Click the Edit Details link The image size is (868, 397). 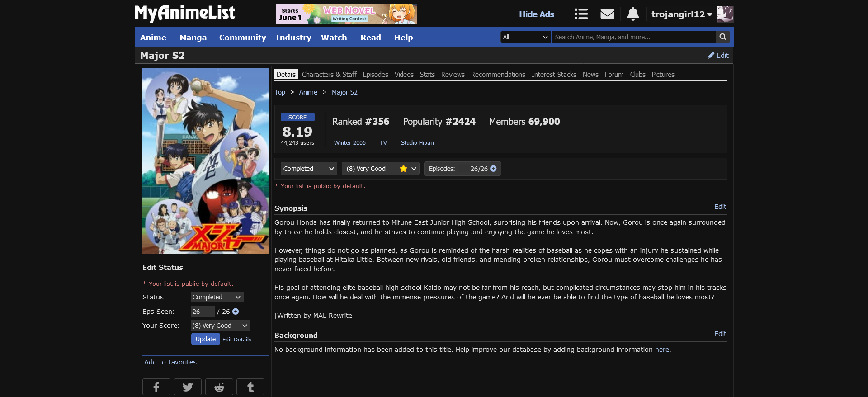pos(237,340)
